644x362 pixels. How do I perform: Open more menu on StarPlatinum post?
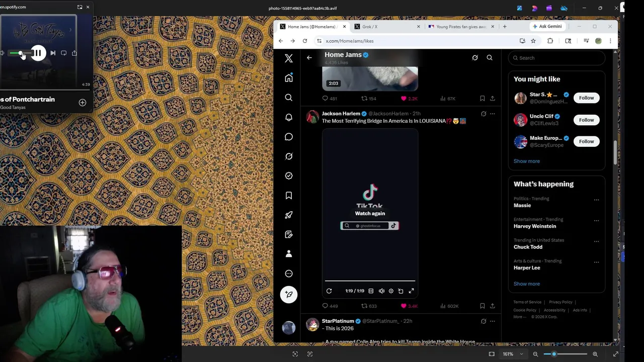click(x=493, y=321)
